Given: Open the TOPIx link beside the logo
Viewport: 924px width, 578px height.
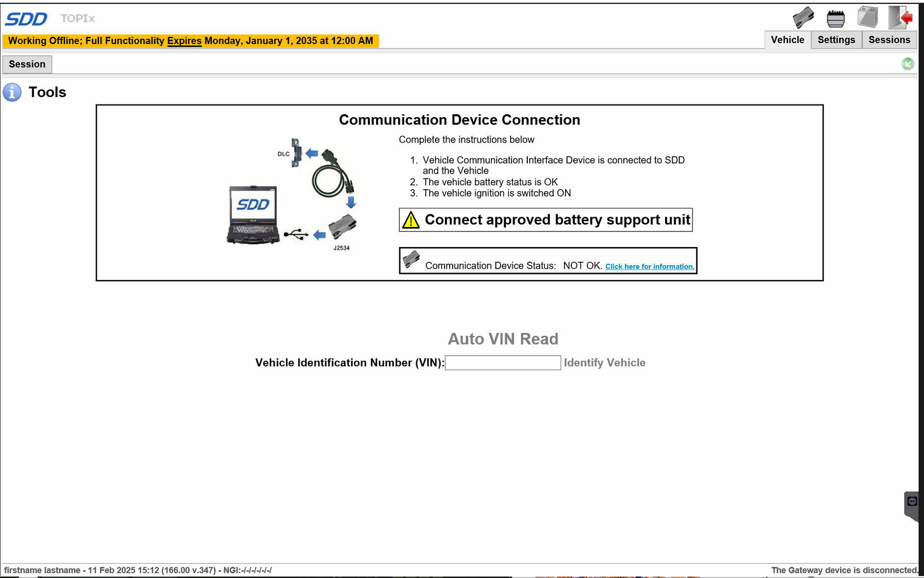Looking at the screenshot, I should click(77, 19).
